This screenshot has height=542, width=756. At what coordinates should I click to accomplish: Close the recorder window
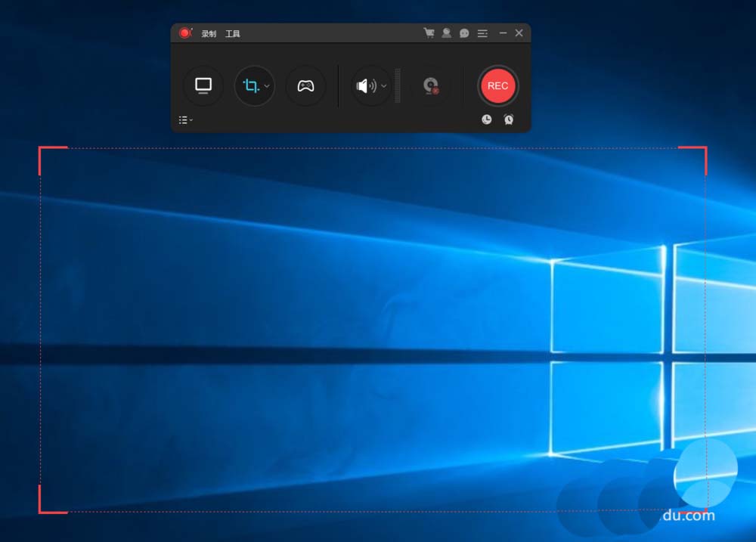click(x=519, y=33)
